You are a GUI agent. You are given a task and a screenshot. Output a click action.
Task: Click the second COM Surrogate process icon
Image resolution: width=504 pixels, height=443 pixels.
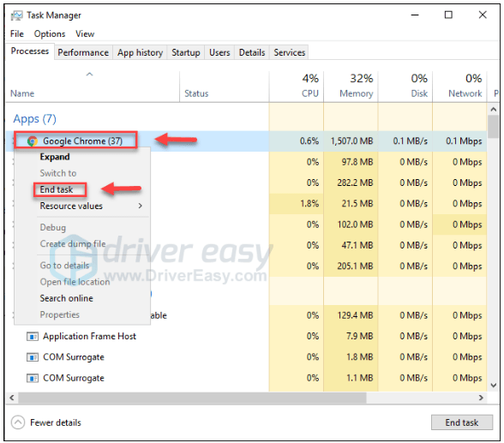click(33, 378)
